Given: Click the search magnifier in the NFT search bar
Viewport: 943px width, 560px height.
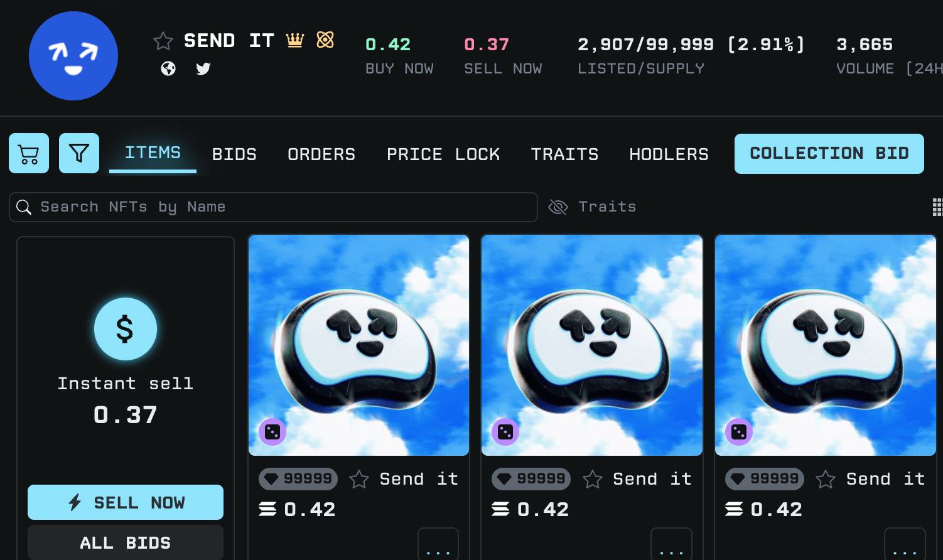Looking at the screenshot, I should pos(24,207).
